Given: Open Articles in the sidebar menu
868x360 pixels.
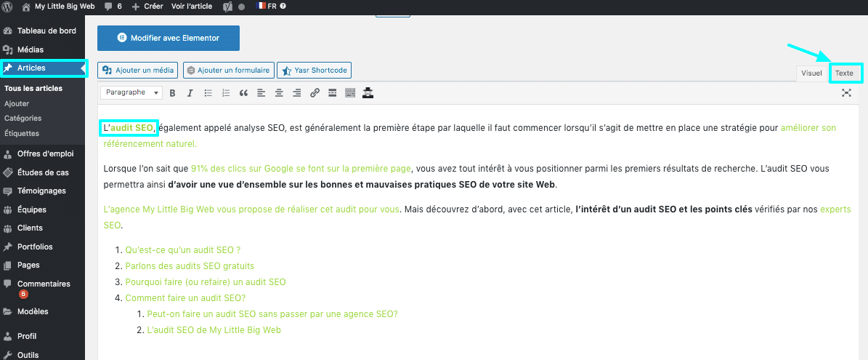Looking at the screenshot, I should tap(32, 68).
